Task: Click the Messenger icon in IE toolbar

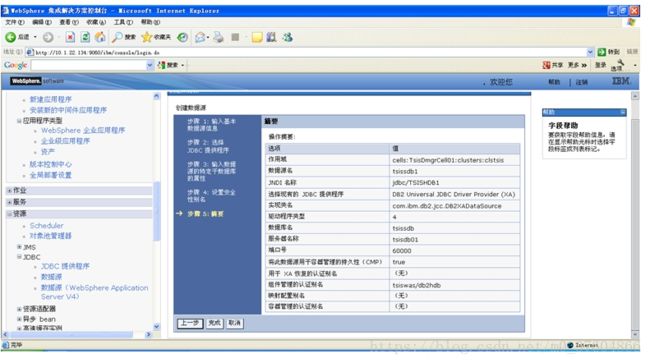Action: pyautogui.click(x=288, y=37)
